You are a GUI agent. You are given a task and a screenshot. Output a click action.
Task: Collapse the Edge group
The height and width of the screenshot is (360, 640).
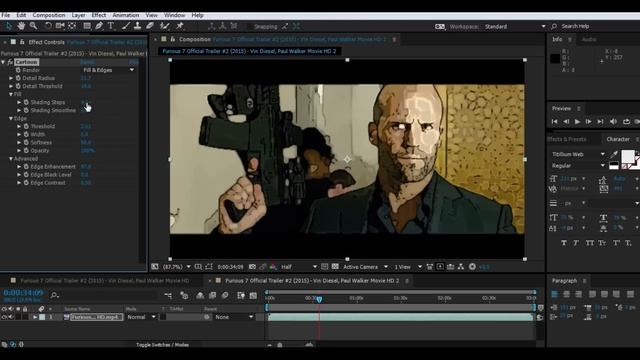(x=11, y=118)
